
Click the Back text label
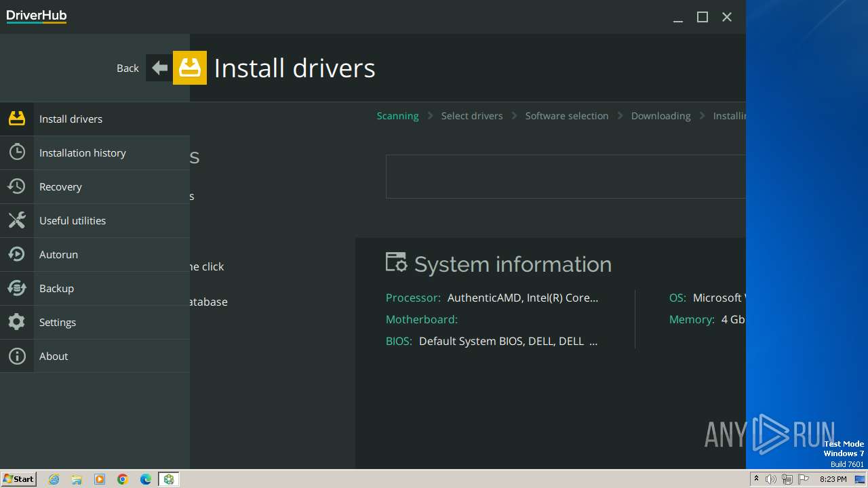127,68
